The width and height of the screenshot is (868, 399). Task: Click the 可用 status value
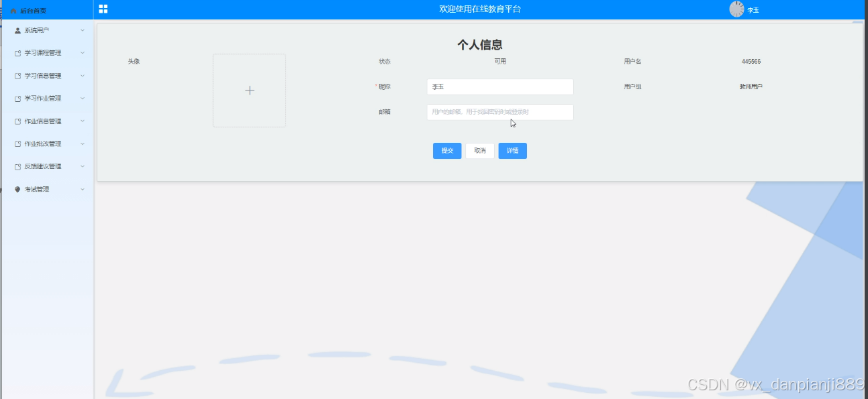point(500,61)
